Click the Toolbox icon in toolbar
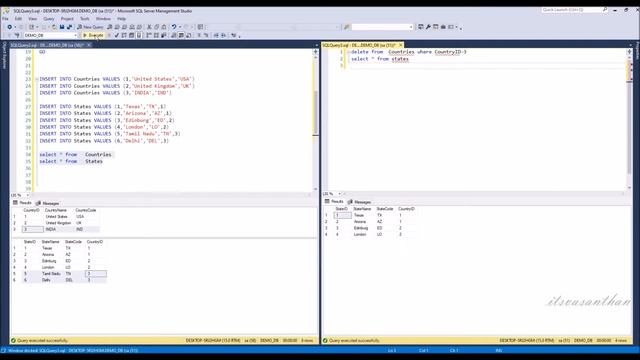640x360 pixels. [443, 27]
